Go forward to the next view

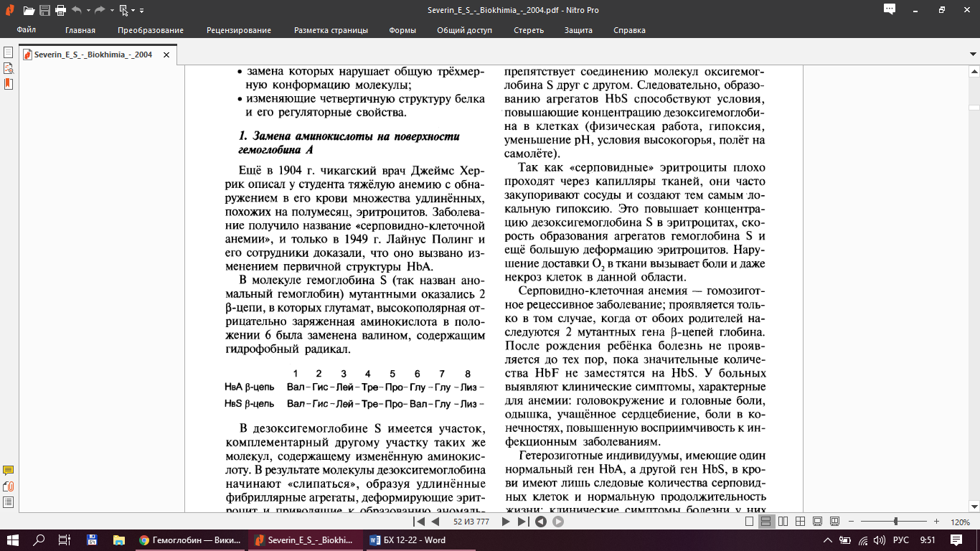pyautogui.click(x=557, y=522)
